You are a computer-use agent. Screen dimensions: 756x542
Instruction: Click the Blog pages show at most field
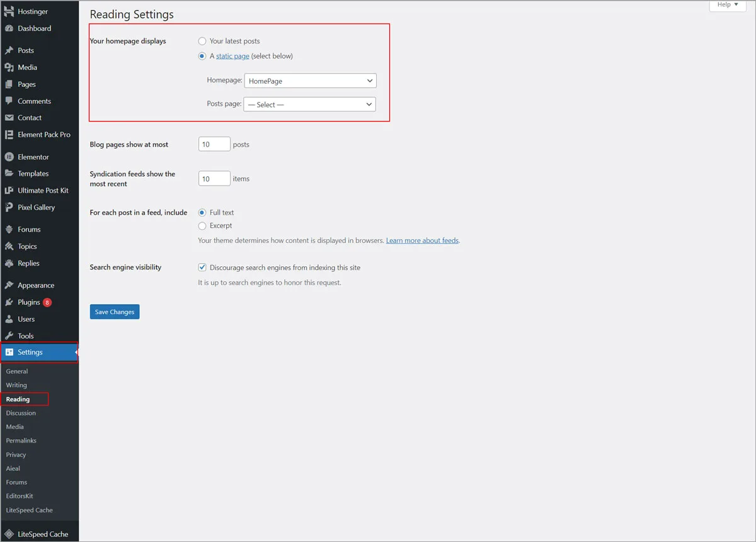pos(214,144)
